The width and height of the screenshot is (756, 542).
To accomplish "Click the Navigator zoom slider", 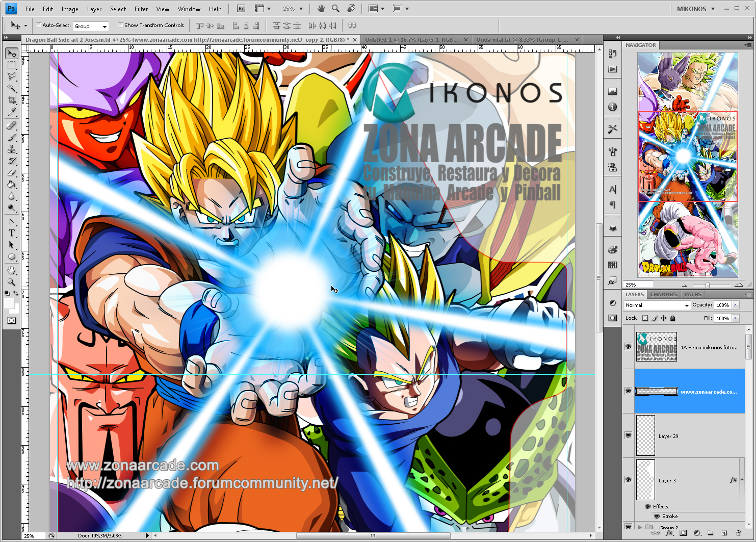I will coord(708,285).
